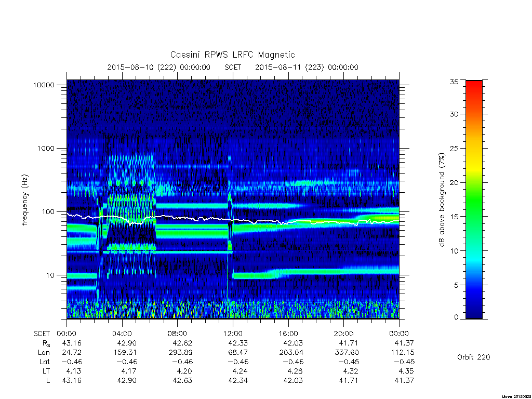Click the 04:00 SCET tick label
Viewport: 532px width, 399px height.
(122, 334)
